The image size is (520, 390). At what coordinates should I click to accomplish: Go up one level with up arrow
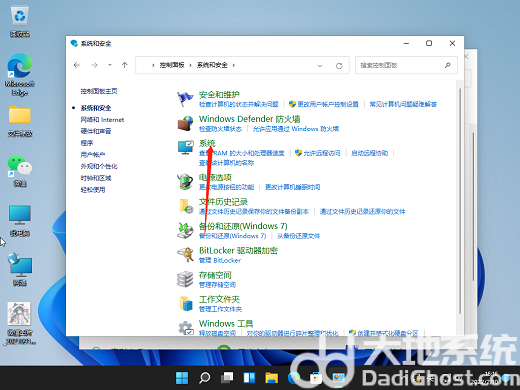coord(125,65)
